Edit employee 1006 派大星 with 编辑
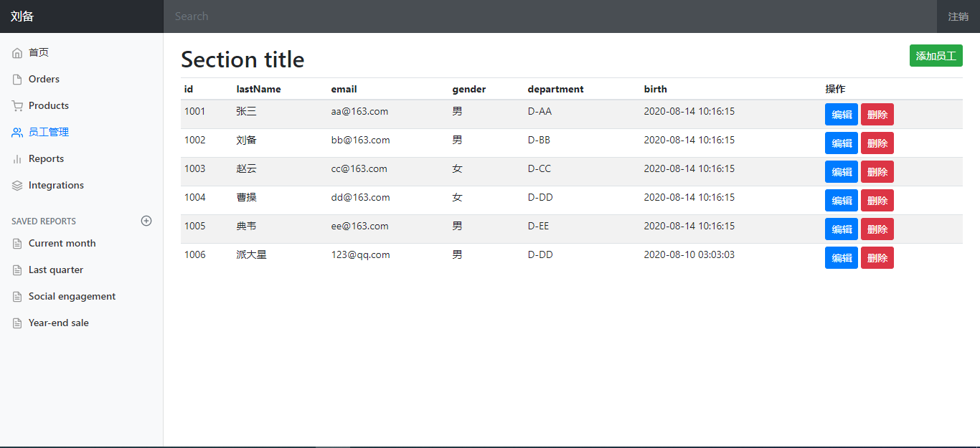 (842, 258)
